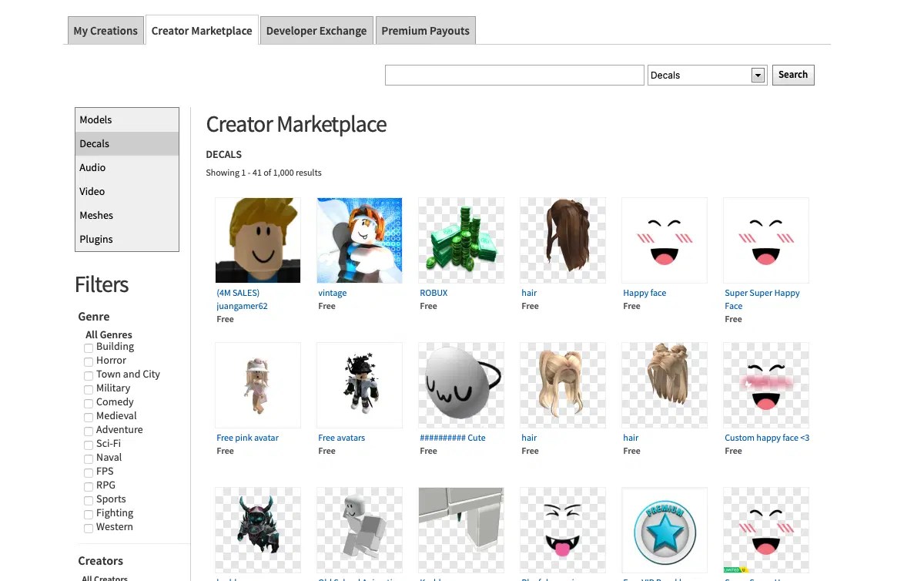Select Models in category list

(x=127, y=119)
